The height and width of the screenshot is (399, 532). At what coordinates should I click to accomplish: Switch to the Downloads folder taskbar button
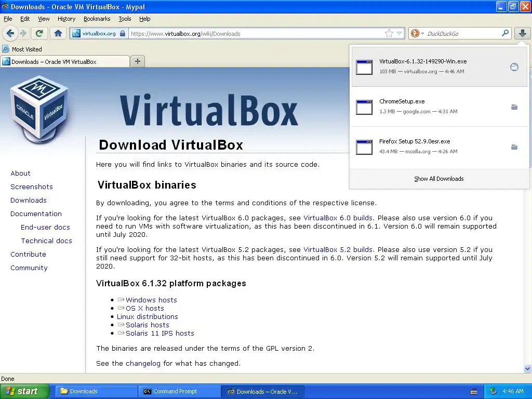[x=96, y=391]
